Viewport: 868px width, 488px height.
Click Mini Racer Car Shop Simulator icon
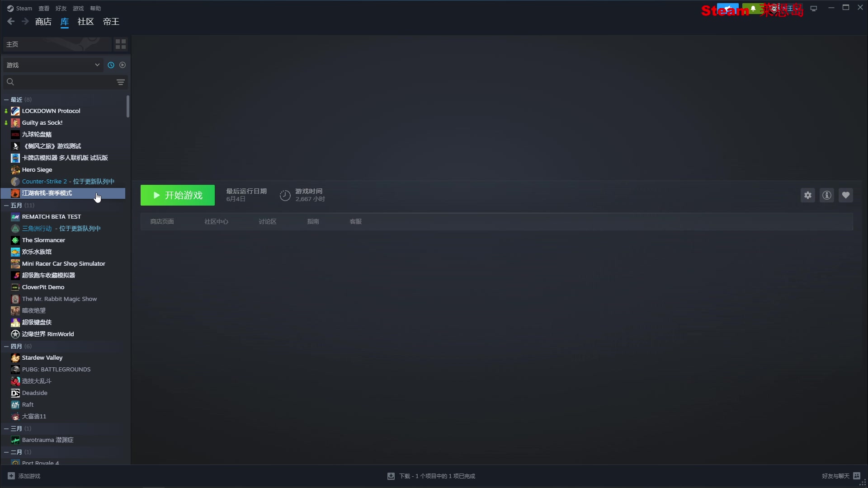(x=15, y=263)
